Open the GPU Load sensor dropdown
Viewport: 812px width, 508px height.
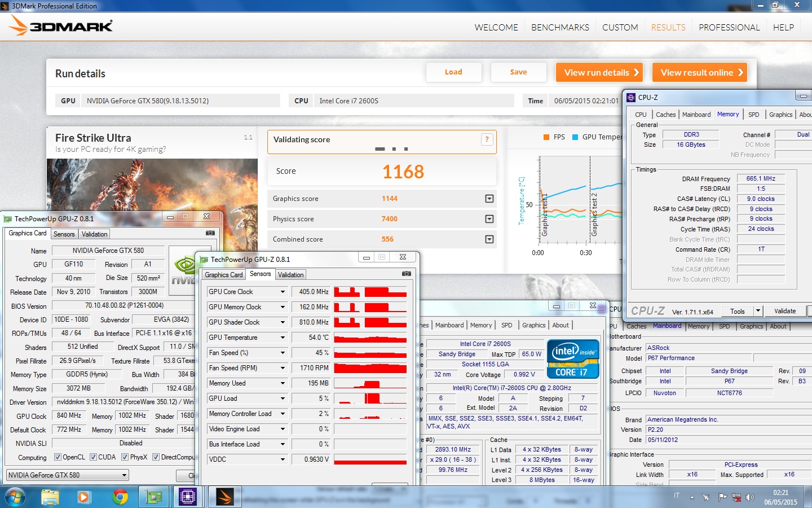[x=283, y=398]
